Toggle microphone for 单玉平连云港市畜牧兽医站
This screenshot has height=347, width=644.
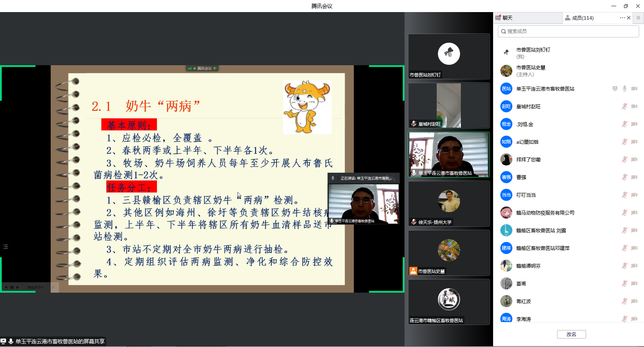click(x=624, y=89)
